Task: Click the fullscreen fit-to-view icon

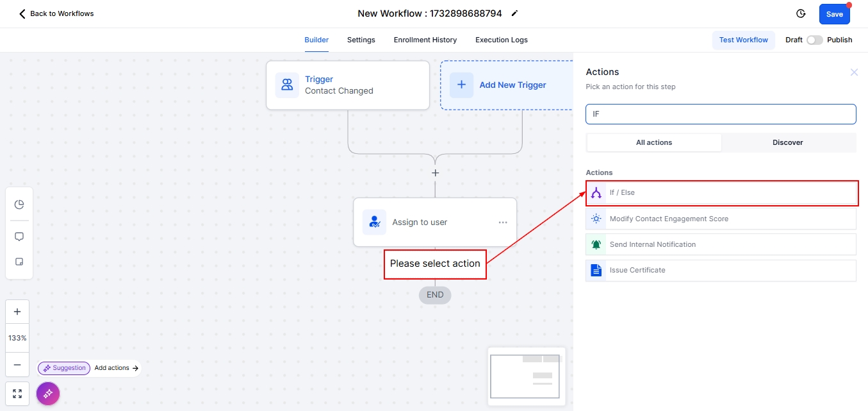Action: tap(17, 394)
